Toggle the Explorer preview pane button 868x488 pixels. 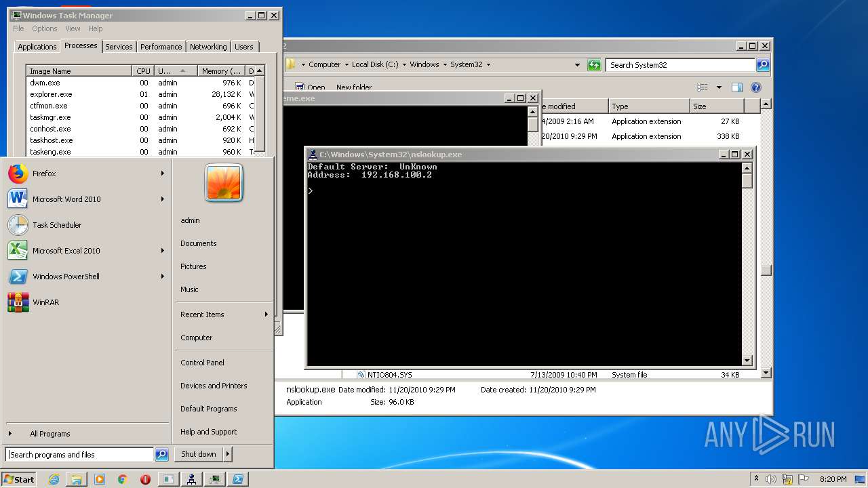click(737, 87)
